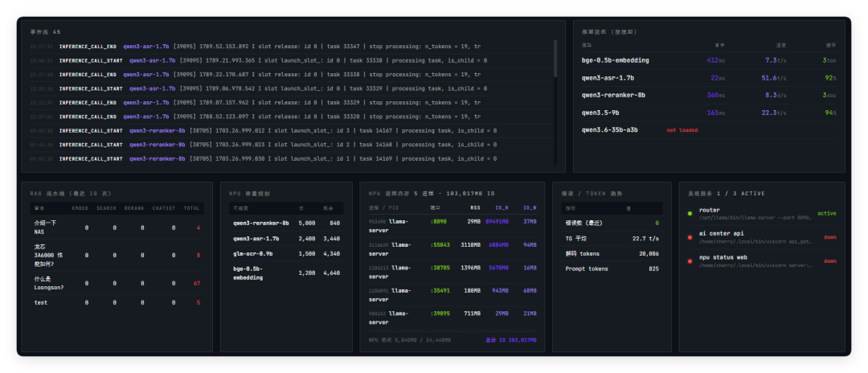
Task: Select the '什么是 Loongson?' query row
Action: [x=117, y=283]
